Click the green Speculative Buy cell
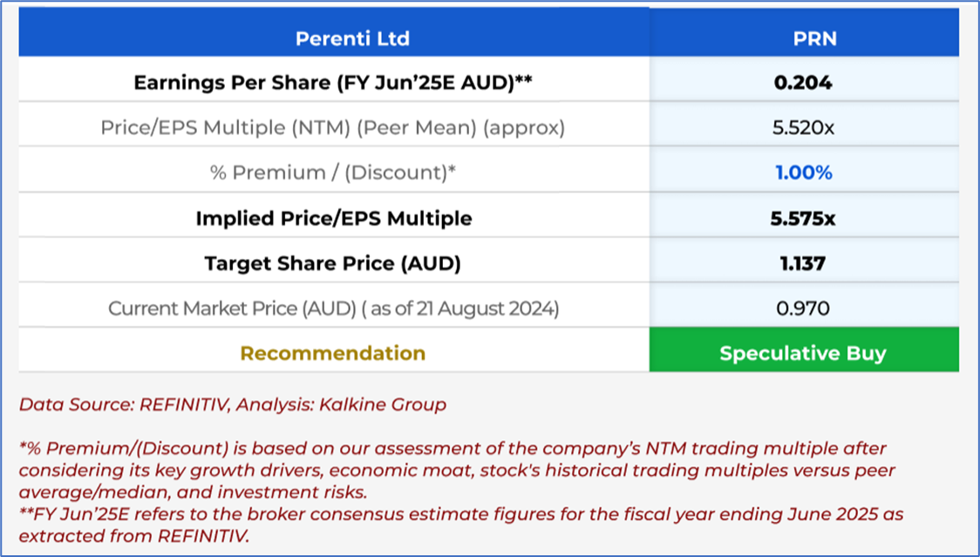The width and height of the screenshot is (980, 557). coord(803,353)
